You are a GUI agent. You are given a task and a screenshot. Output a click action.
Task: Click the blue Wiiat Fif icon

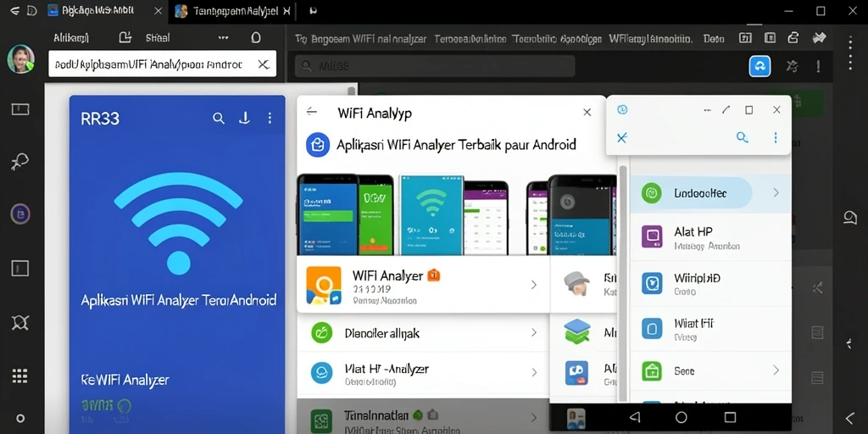click(x=652, y=328)
